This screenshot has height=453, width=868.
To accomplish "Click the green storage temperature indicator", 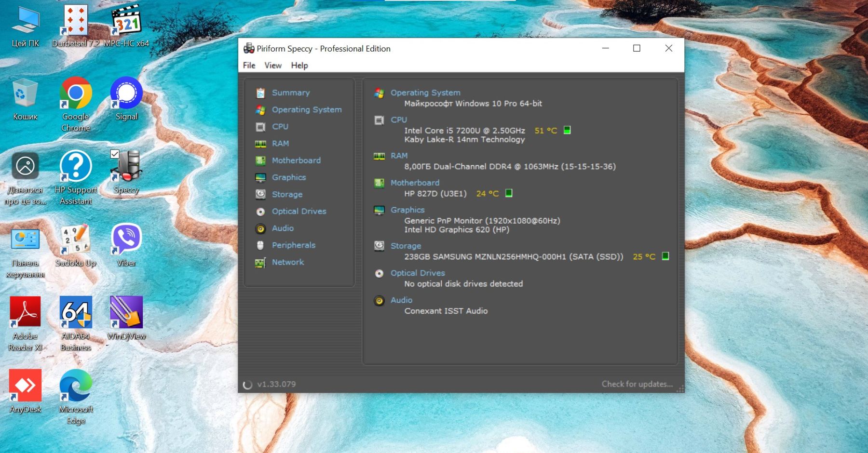I will pos(665,256).
